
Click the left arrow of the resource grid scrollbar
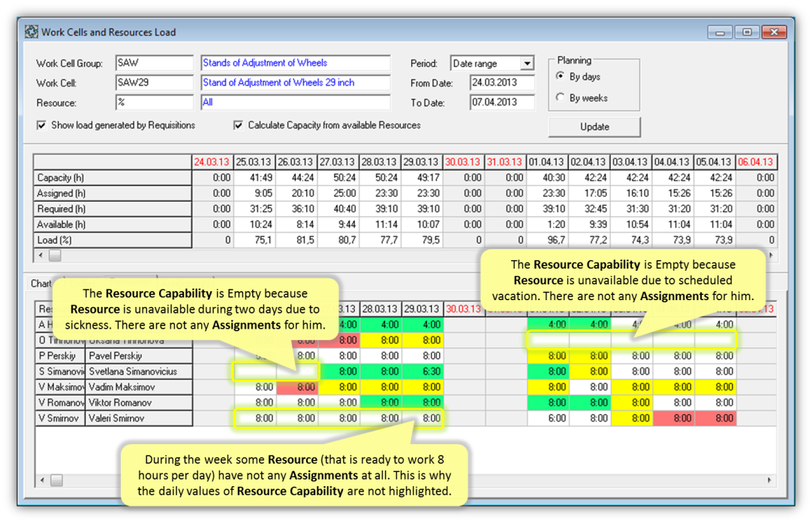point(43,480)
